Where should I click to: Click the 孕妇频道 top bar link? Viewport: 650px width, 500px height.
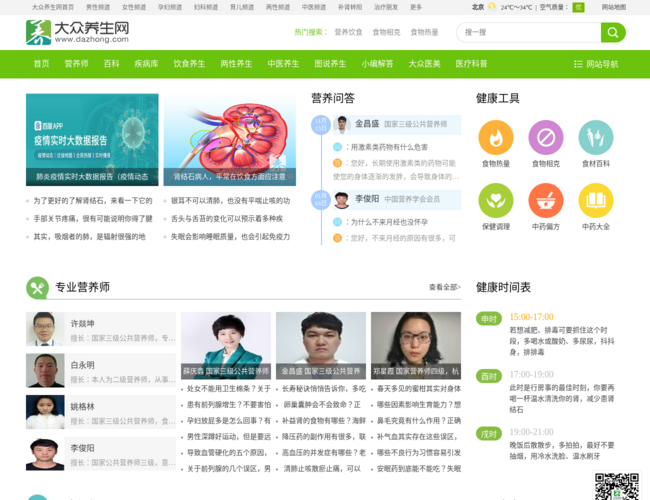point(170,7)
